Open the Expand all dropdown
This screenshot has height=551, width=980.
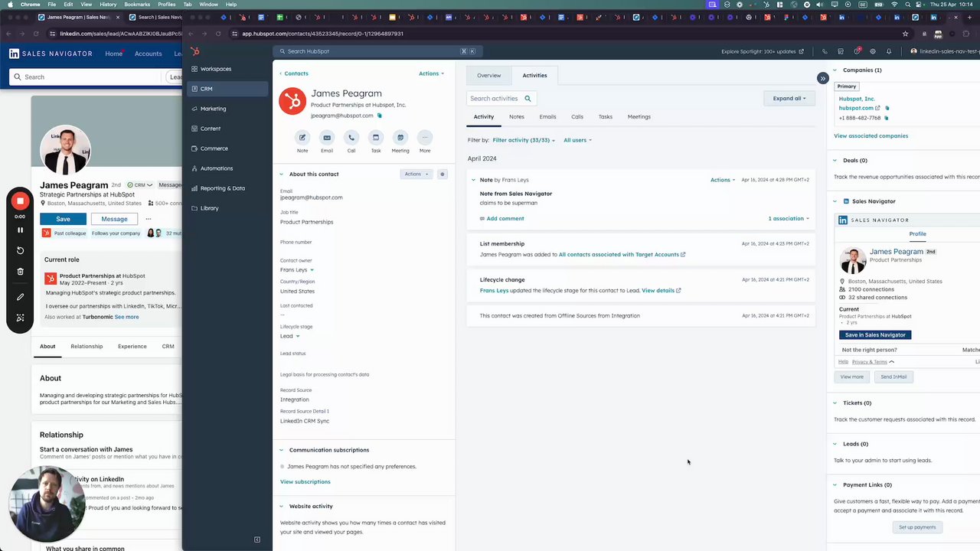pos(789,98)
